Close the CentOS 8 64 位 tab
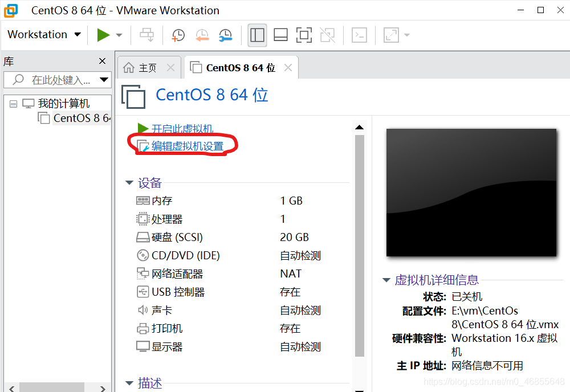The image size is (570, 392). pos(288,67)
